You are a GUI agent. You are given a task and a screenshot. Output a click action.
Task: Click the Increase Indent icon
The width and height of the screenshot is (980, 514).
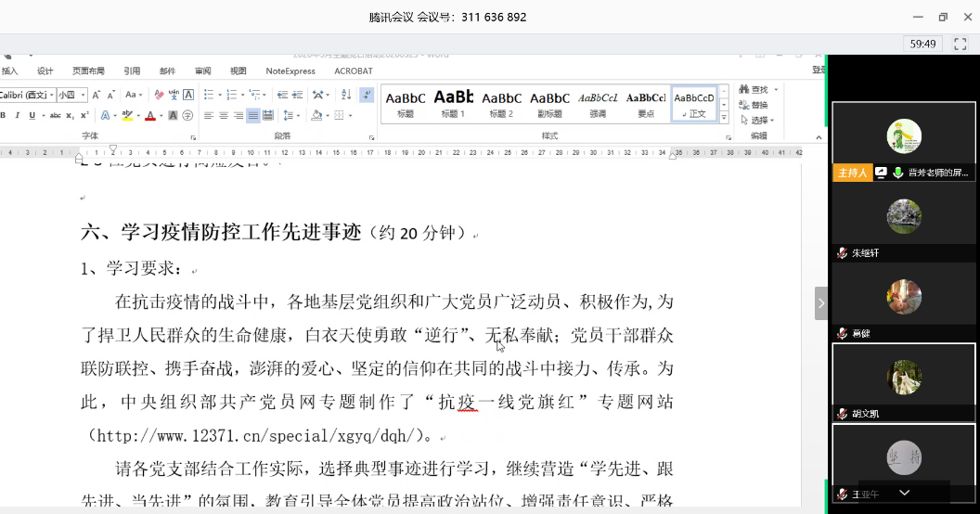point(296,95)
